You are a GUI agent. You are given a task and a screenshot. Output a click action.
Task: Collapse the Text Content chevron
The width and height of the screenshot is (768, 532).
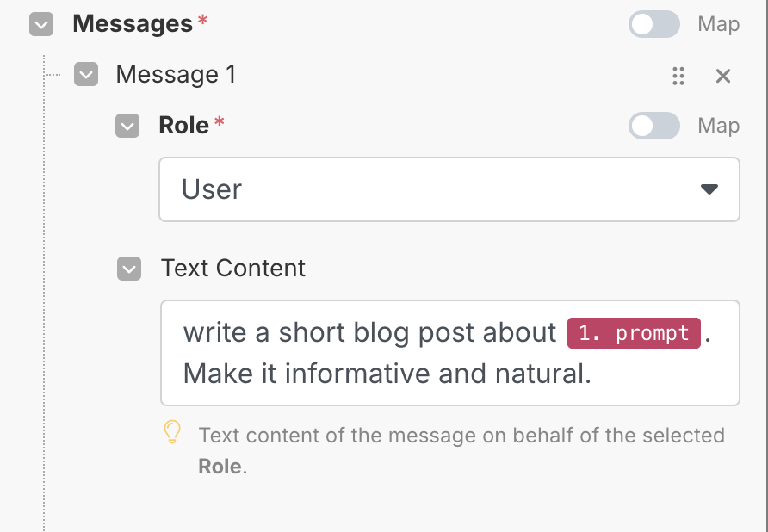click(129, 269)
